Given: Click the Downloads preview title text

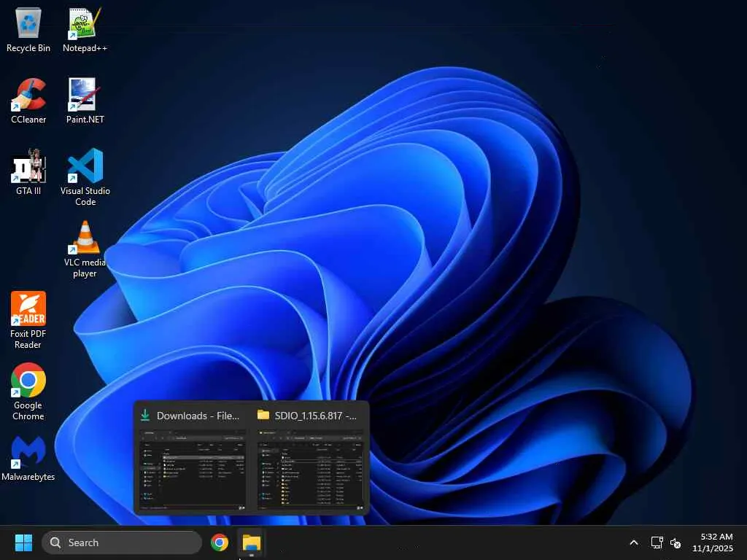Looking at the screenshot, I should 198,416.
